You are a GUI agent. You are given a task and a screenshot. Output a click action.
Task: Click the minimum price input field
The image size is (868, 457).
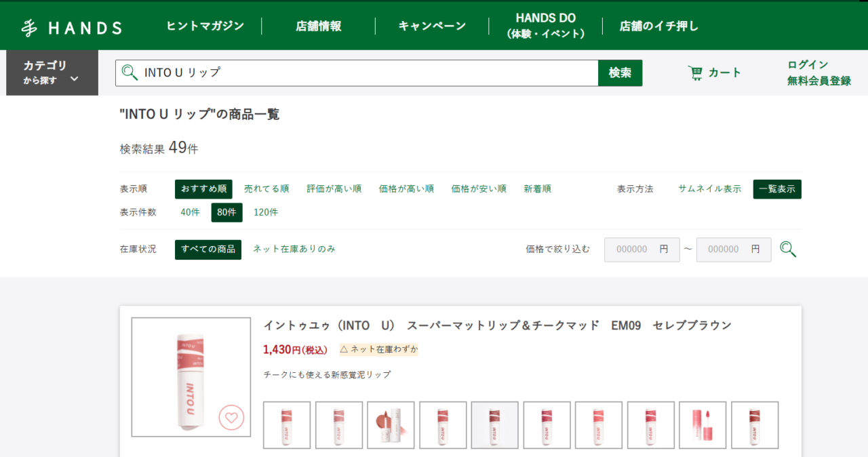pos(642,250)
